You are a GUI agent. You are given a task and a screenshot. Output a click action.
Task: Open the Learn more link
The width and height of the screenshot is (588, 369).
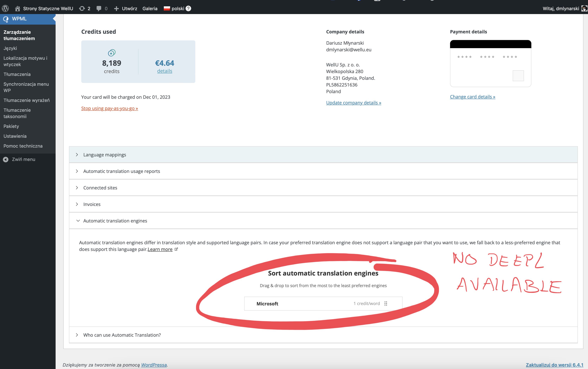point(160,249)
